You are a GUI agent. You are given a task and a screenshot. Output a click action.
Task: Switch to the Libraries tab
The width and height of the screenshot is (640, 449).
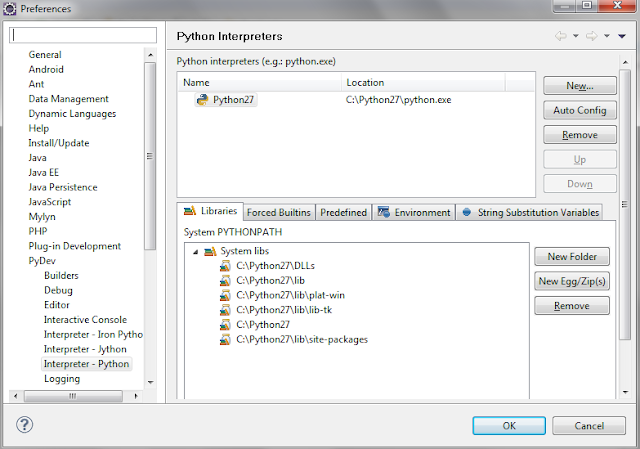[x=210, y=211]
